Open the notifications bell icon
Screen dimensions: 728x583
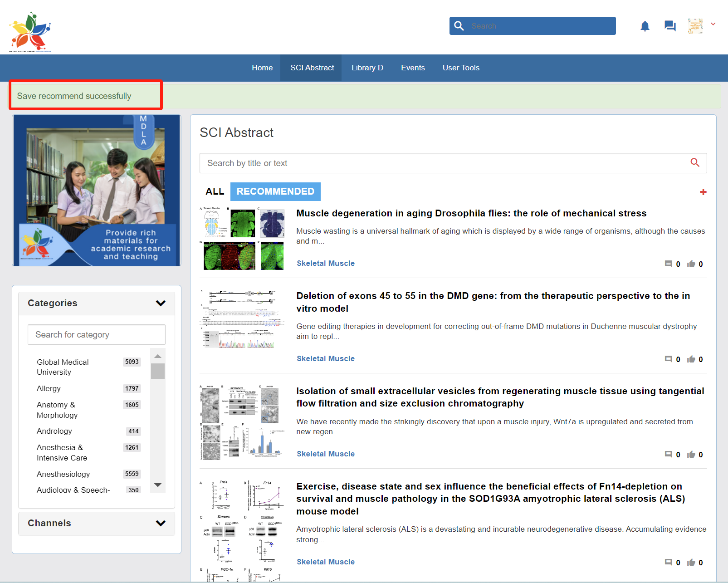pyautogui.click(x=645, y=26)
